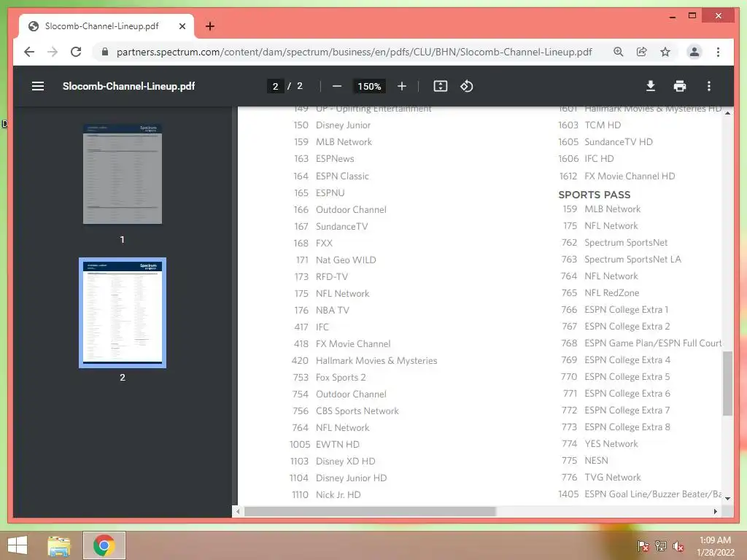Click the scroll down arrow

pos(727,499)
